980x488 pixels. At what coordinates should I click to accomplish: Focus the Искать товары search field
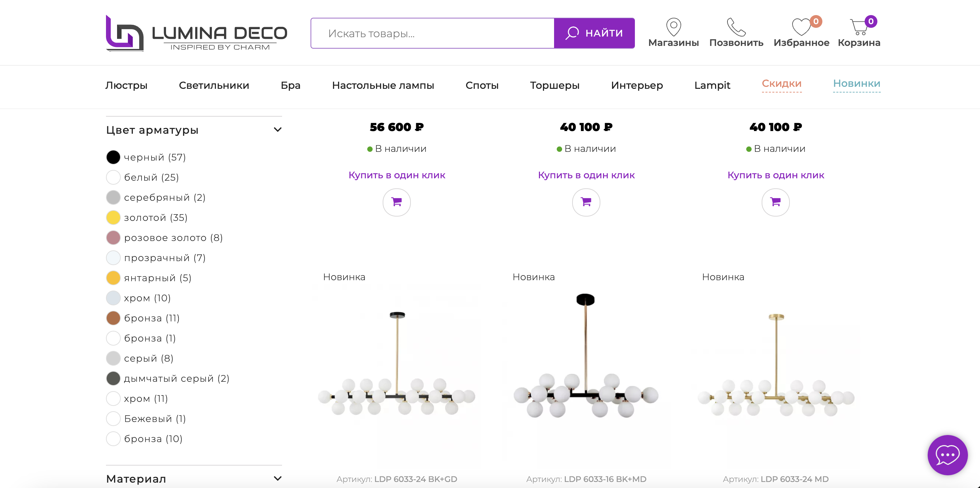tap(432, 34)
